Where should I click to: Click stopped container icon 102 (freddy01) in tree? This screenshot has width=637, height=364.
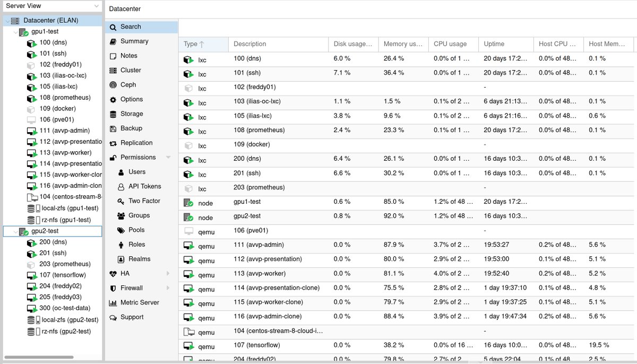tap(32, 65)
